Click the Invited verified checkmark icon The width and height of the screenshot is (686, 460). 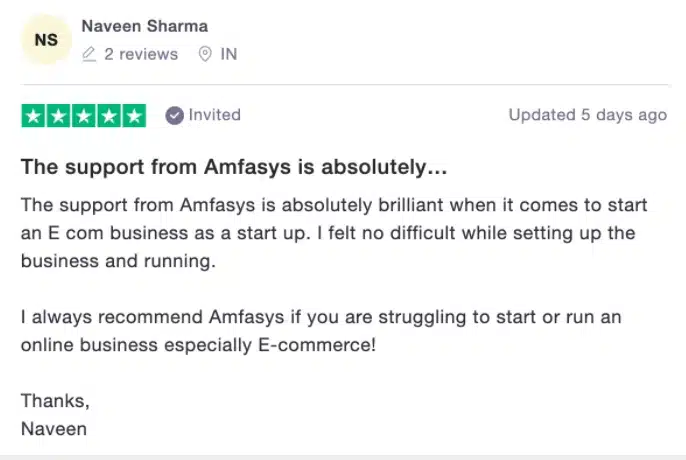[x=174, y=116]
